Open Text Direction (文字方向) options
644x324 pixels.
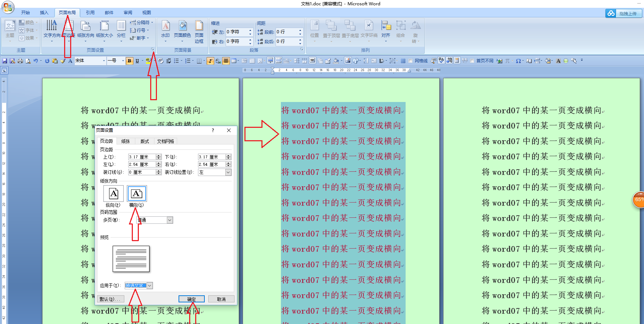52,31
